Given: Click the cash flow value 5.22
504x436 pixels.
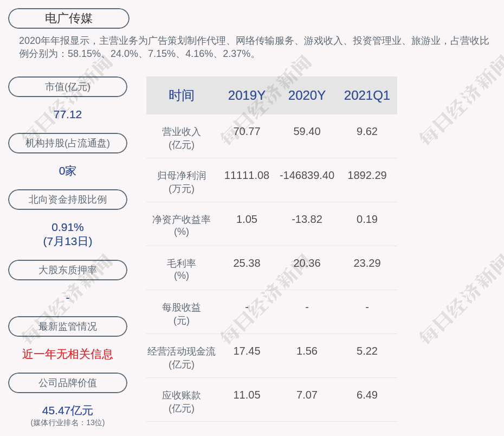Looking at the screenshot, I should pos(367,351).
